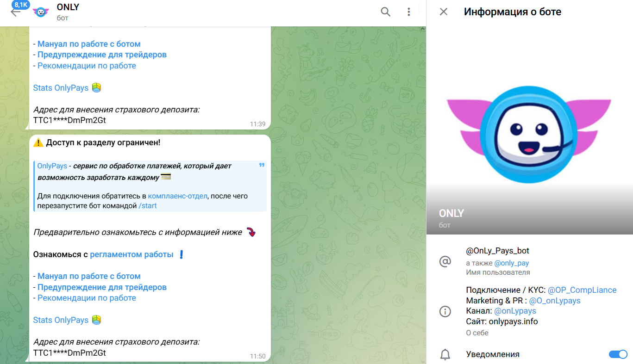The image size is (633, 364).
Task: Close the bot information panel
Action: coord(443,12)
